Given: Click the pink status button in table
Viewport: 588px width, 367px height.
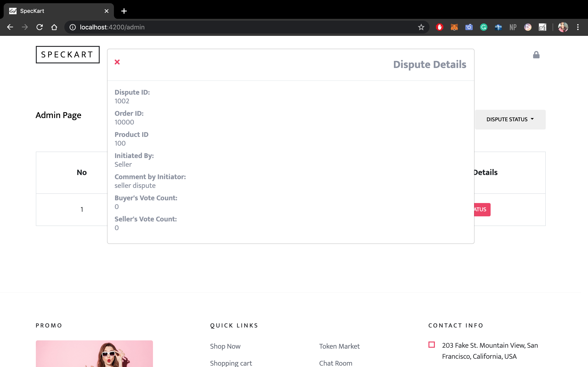Looking at the screenshot, I should pyautogui.click(x=482, y=209).
